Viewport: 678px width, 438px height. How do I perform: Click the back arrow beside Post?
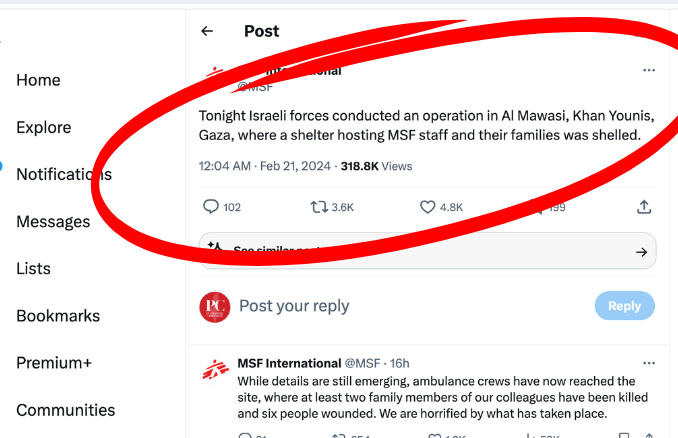(207, 31)
